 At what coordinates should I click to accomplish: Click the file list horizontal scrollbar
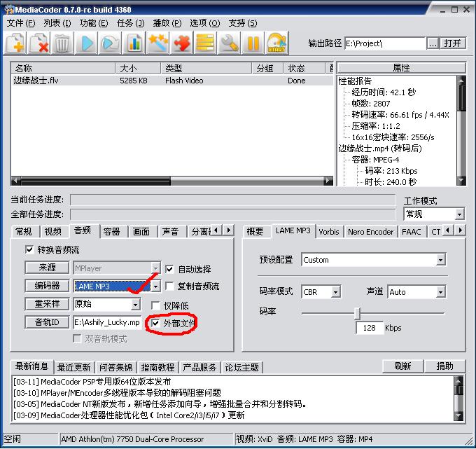pyautogui.click(x=171, y=181)
